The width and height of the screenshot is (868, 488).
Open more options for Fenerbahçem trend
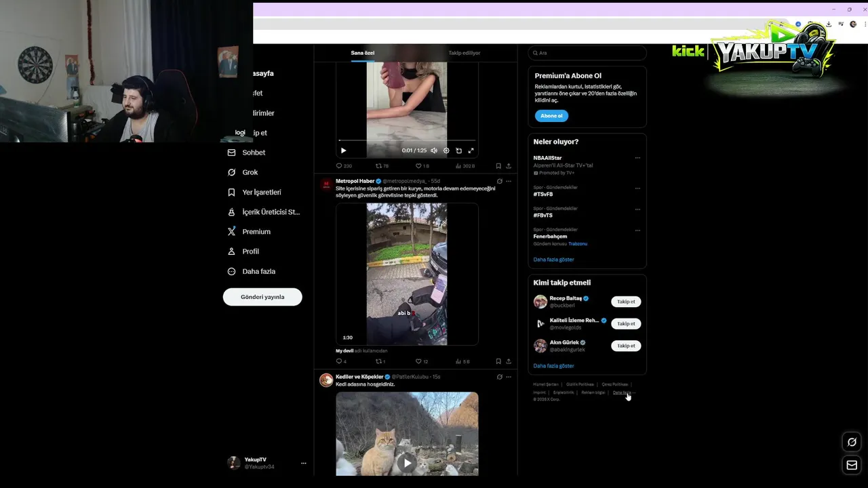[637, 230]
